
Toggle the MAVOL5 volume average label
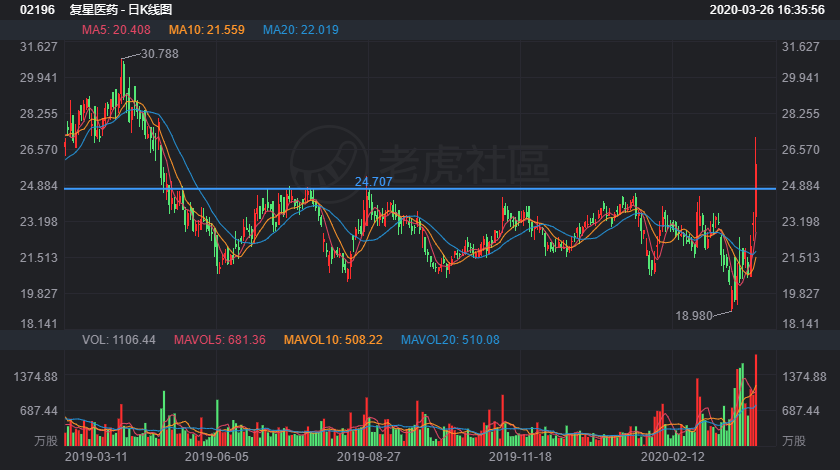pos(220,340)
